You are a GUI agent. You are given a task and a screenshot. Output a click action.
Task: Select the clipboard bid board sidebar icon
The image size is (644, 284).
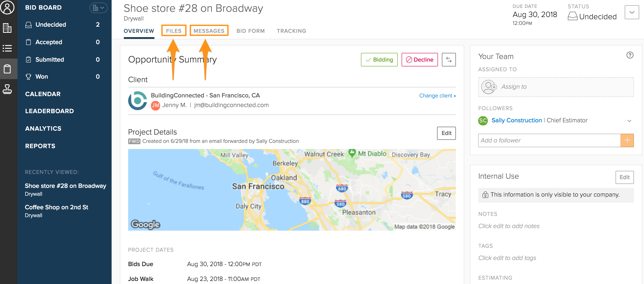7,69
